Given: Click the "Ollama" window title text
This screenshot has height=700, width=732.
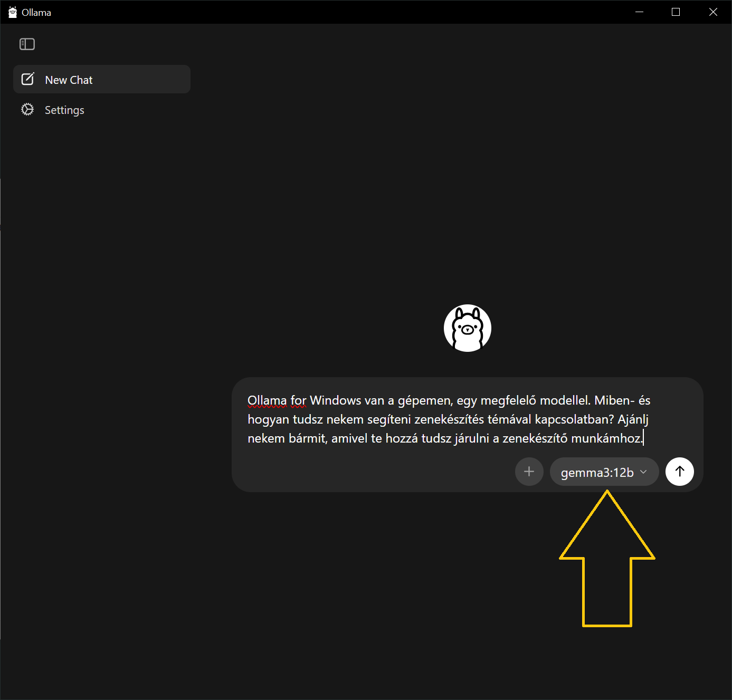Looking at the screenshot, I should [x=36, y=13].
